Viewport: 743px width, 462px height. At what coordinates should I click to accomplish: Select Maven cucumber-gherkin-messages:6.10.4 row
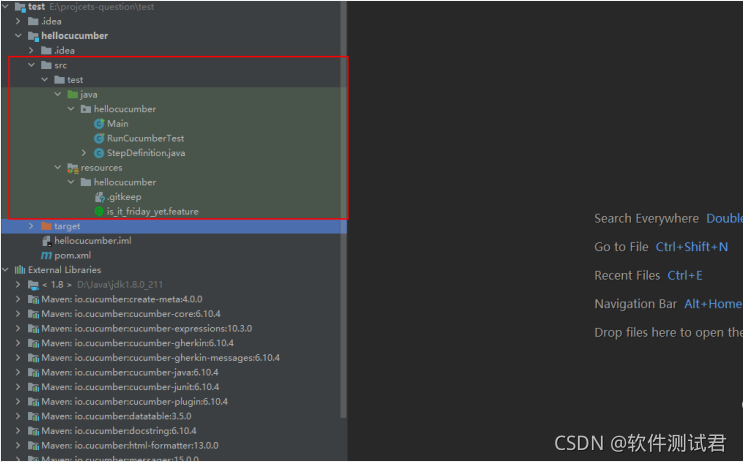click(x=161, y=358)
